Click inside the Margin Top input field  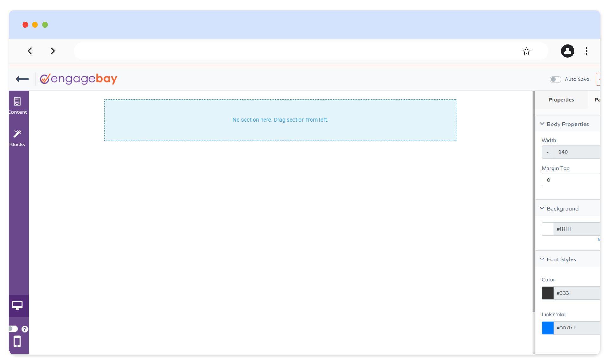click(571, 180)
